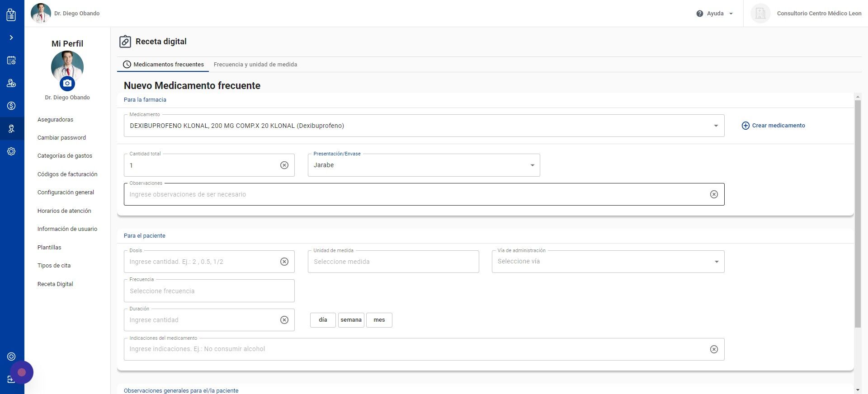Click the Receta digital title icon
Screen dimensions: 868x394
coord(125,42)
